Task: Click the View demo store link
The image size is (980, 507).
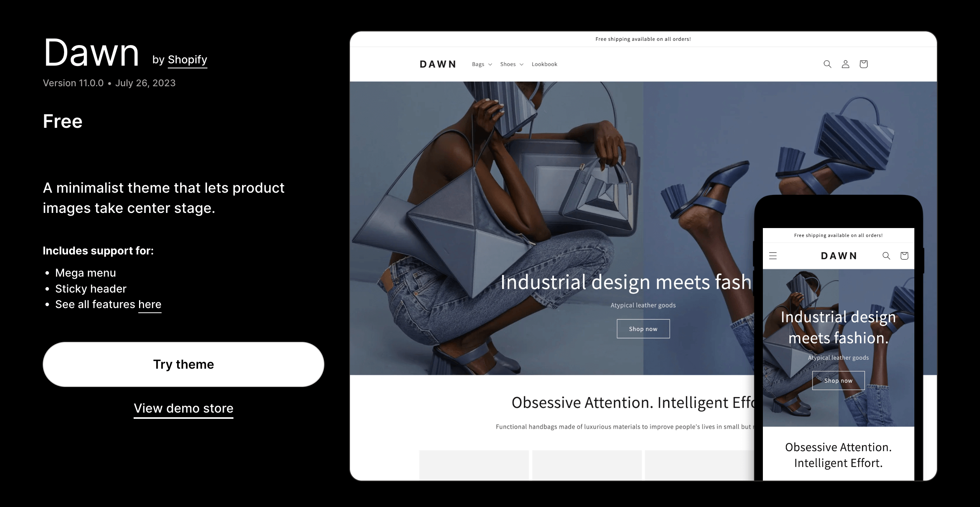Action: click(x=183, y=408)
